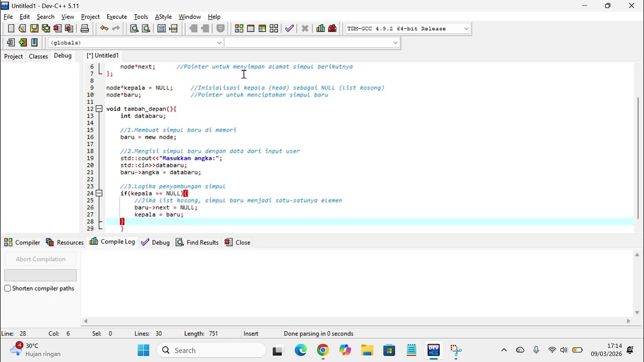Collapse the if block fold at line 24

point(99,193)
